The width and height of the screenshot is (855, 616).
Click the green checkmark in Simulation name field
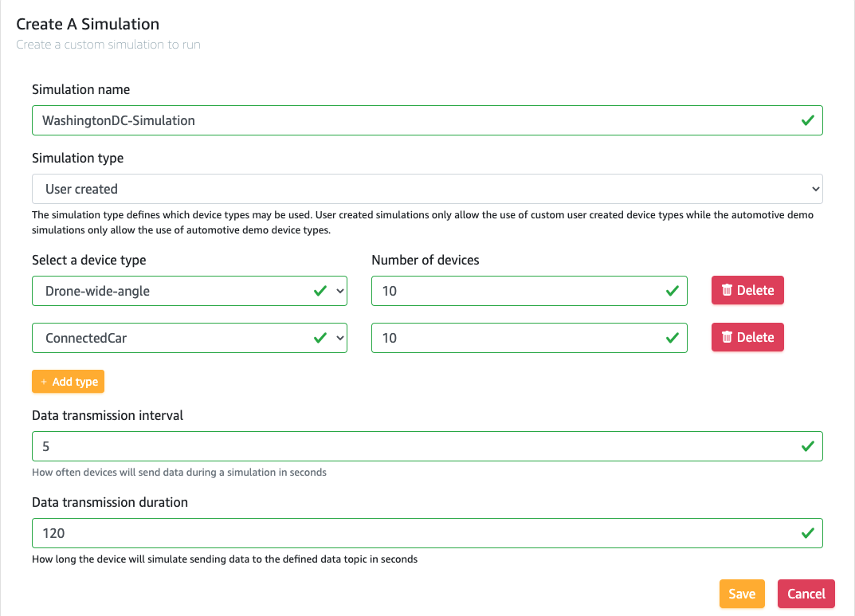pyautogui.click(x=806, y=120)
